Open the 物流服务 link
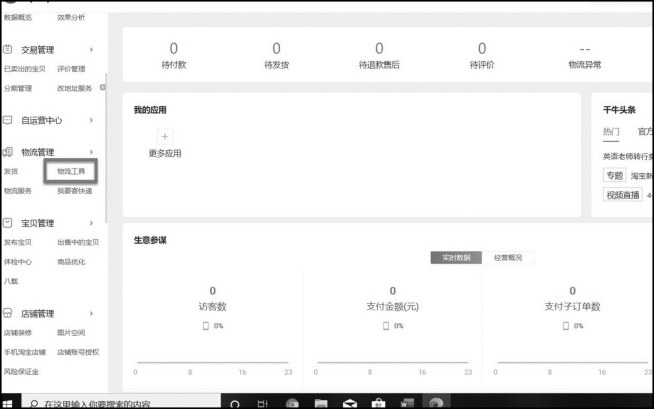This screenshot has height=409, width=654. tap(18, 191)
